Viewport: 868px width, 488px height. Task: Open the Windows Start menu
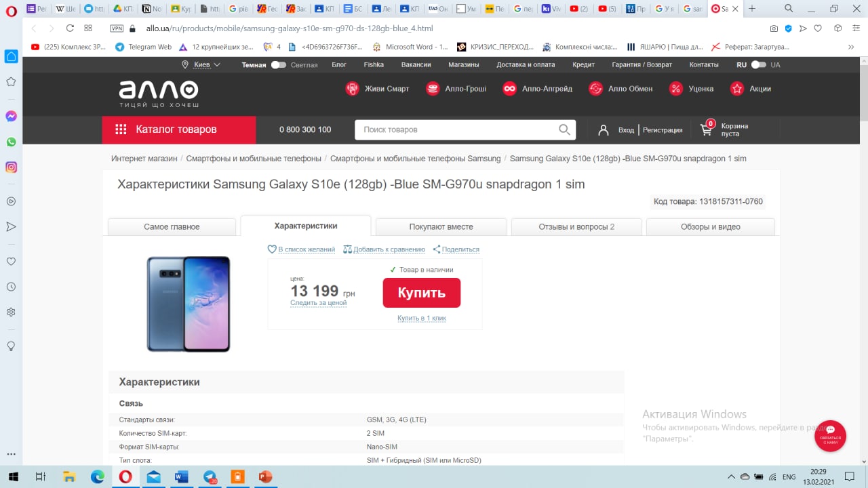coord(13,476)
